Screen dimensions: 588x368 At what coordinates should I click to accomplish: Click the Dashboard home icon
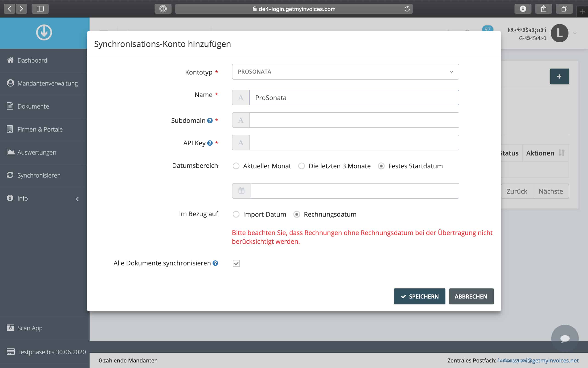point(10,60)
